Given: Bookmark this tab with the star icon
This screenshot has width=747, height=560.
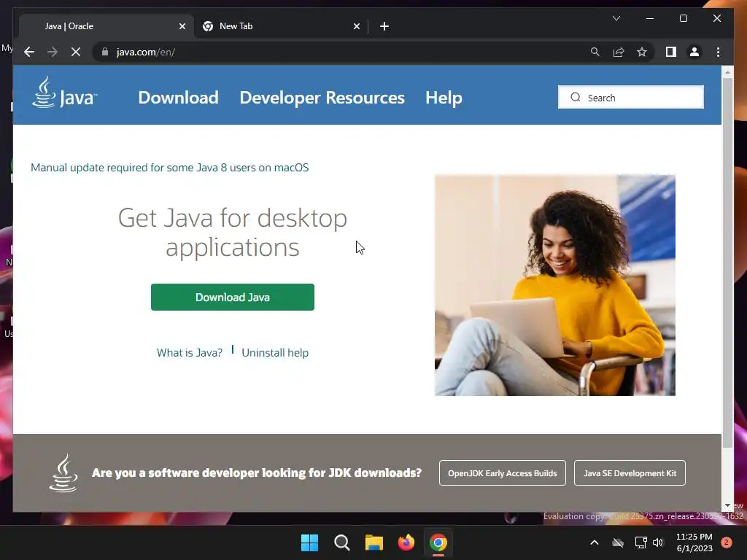Looking at the screenshot, I should point(642,52).
